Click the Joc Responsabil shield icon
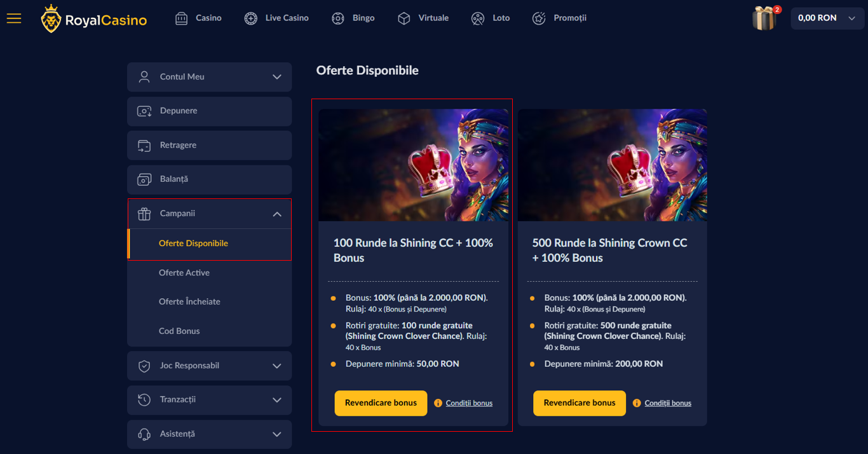 (x=144, y=366)
